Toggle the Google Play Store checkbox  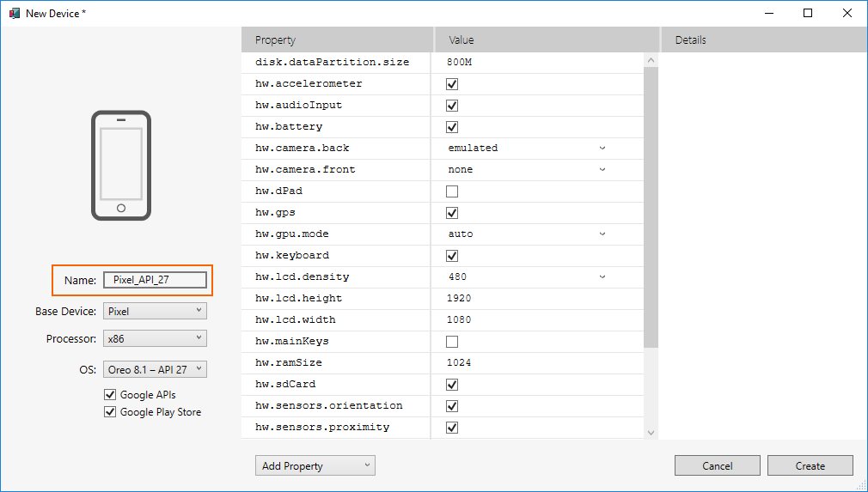tap(110, 412)
